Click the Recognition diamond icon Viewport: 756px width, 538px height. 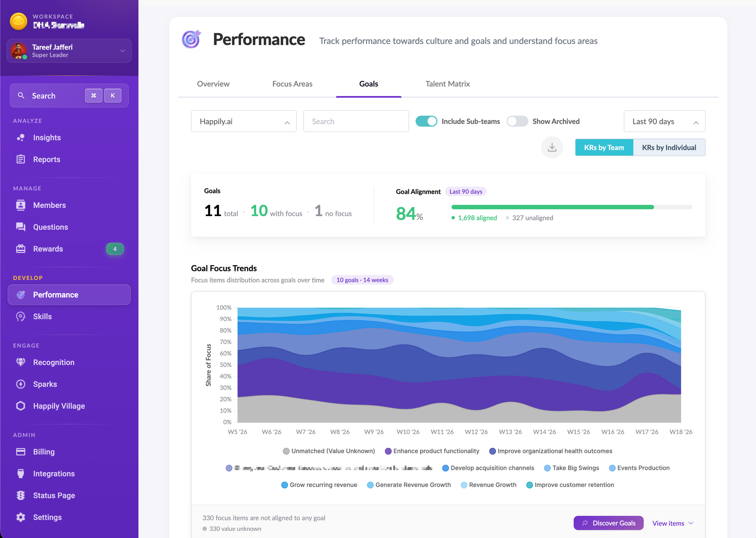[21, 362]
